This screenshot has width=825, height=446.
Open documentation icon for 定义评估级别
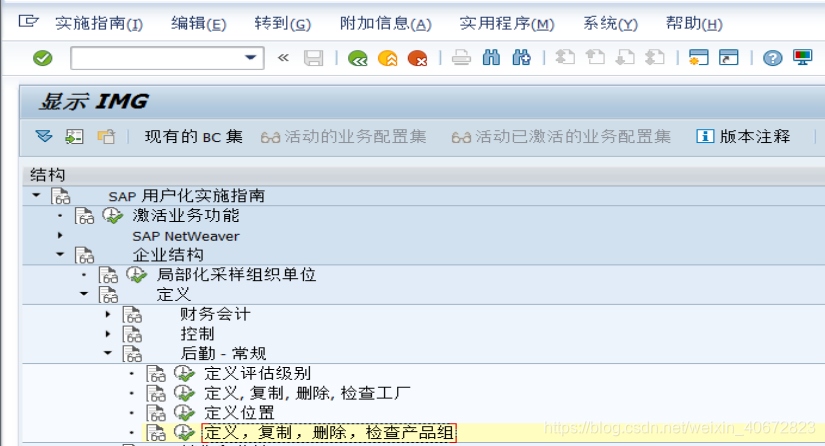coord(156,374)
